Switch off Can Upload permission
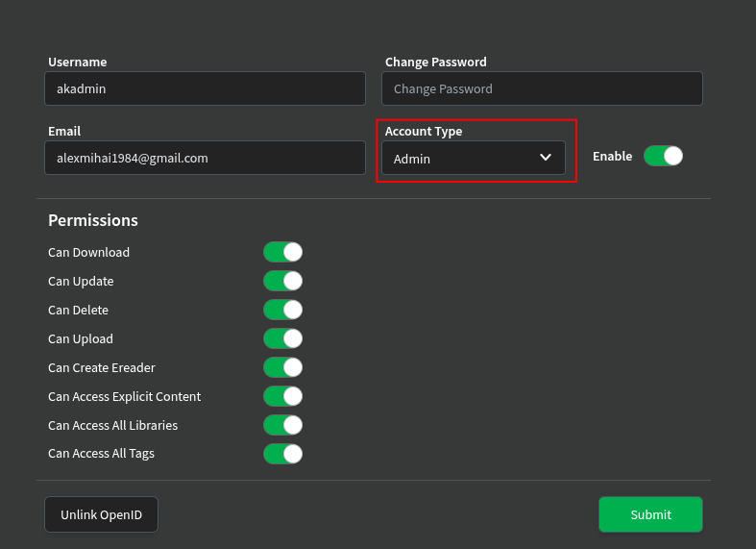Image resolution: width=756 pixels, height=549 pixels. (282, 338)
